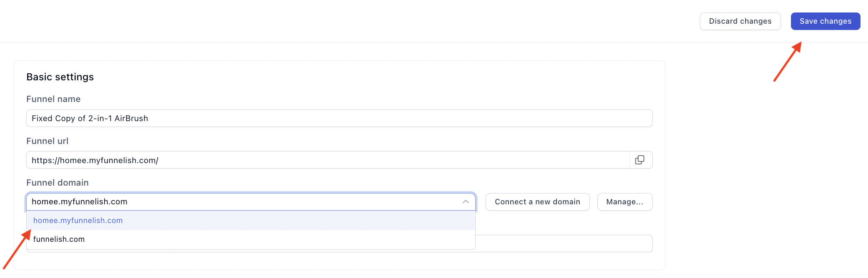Open Connect a new domain

(x=537, y=202)
